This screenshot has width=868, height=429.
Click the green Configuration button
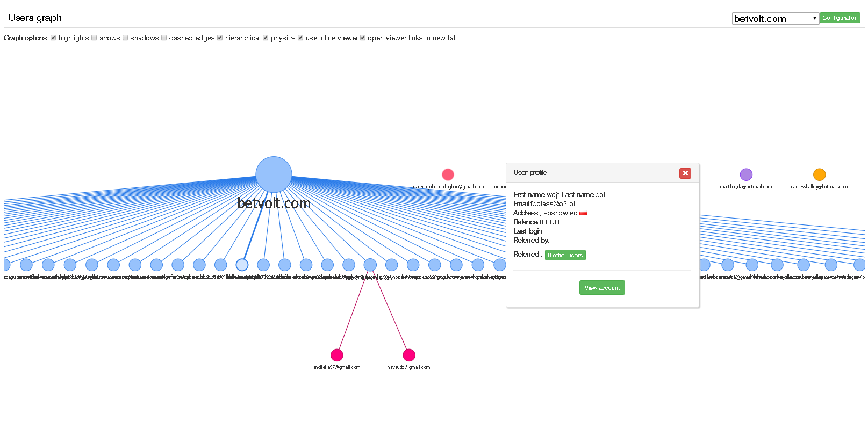tap(840, 18)
